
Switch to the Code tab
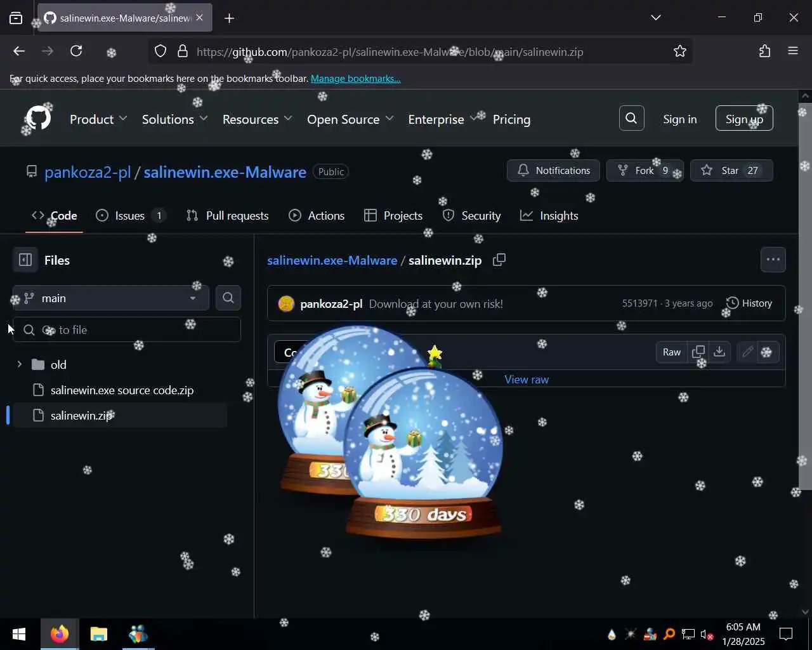[x=55, y=216]
